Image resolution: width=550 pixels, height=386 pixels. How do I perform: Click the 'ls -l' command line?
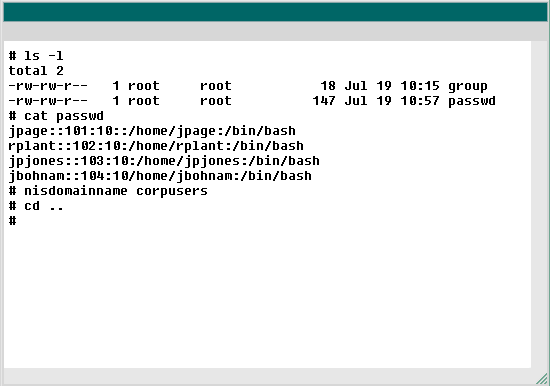36,56
